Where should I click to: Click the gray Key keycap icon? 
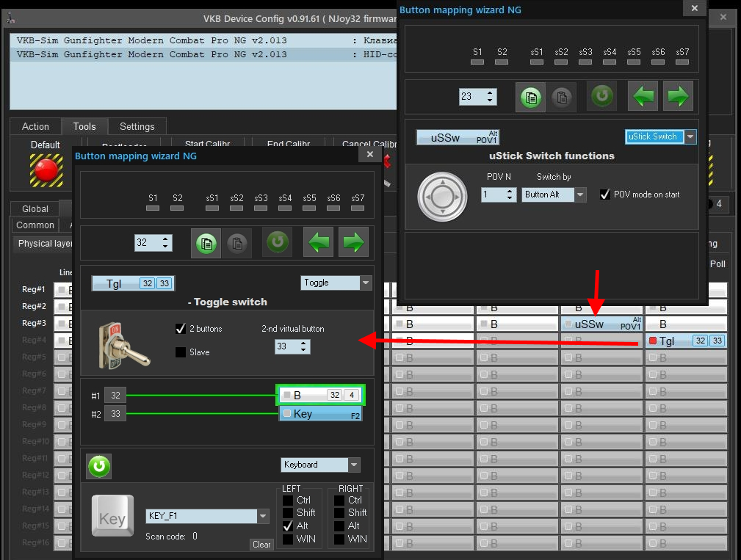[112, 516]
